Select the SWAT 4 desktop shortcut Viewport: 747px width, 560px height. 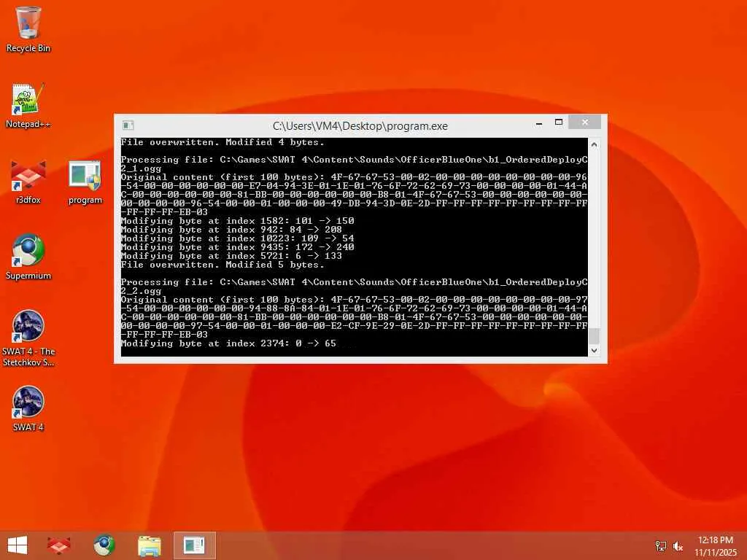coord(28,408)
